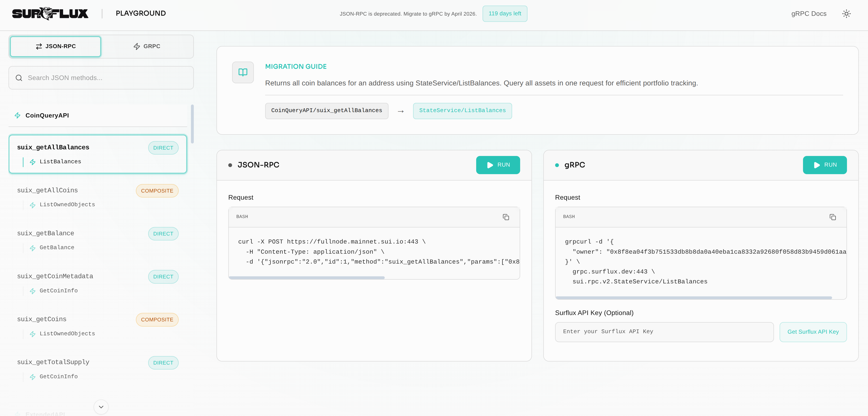Click the ListBalances lightning icon under suix_getAllBalances
Screen dimensions: 868x416
[x=33, y=162]
